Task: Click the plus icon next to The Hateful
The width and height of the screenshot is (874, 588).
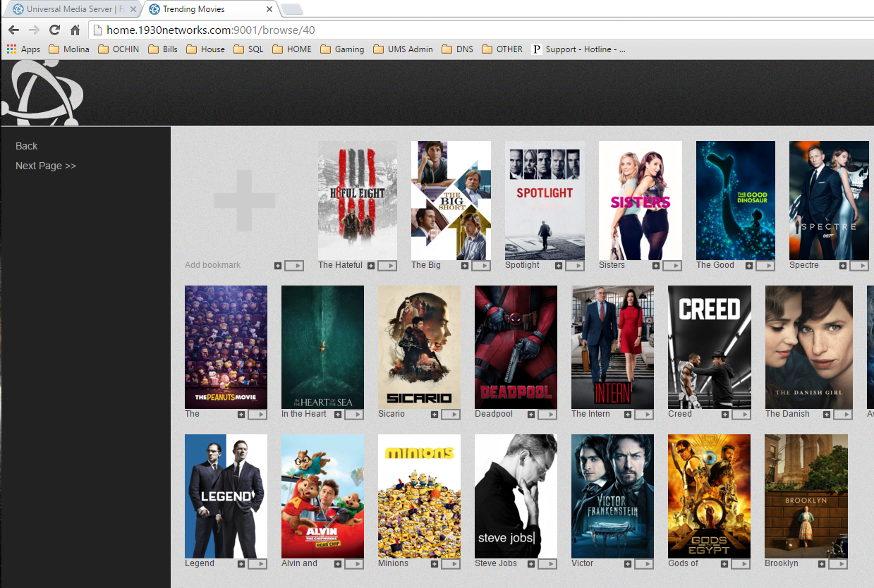Action: pos(371,266)
